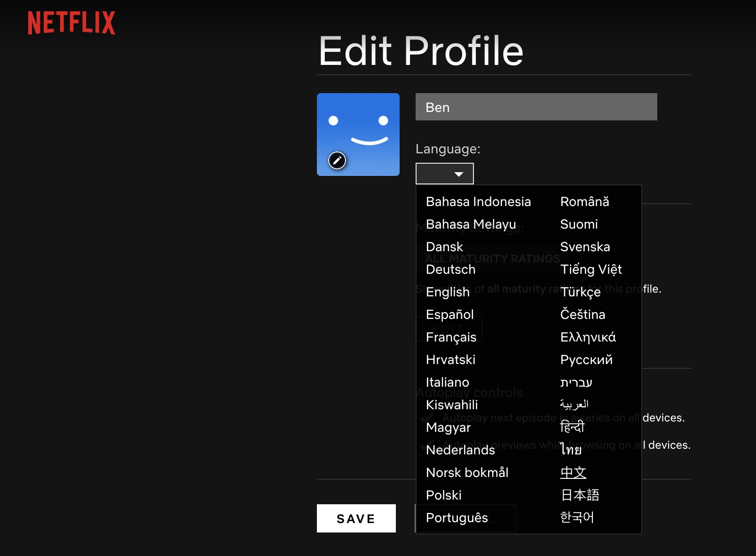The image size is (756, 556).
Task: Click the blue smiling profile avatar
Action: (x=358, y=135)
